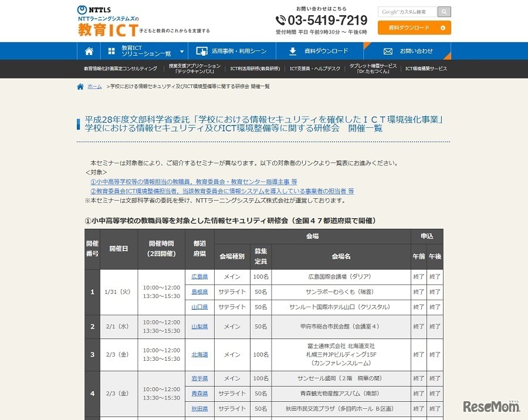The image size is (528, 420).
Task: Open link ②教育委員会ICT環境整備担当者
Action: (x=222, y=191)
